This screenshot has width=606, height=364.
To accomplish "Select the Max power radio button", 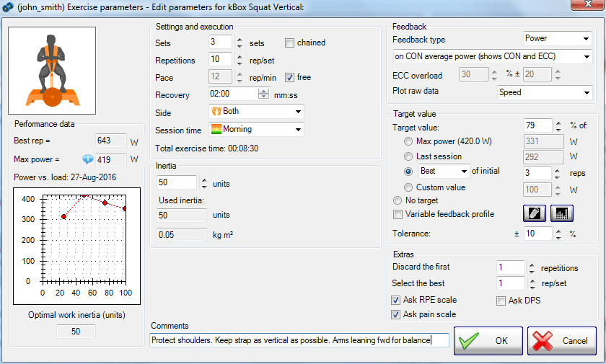I will (x=409, y=141).
